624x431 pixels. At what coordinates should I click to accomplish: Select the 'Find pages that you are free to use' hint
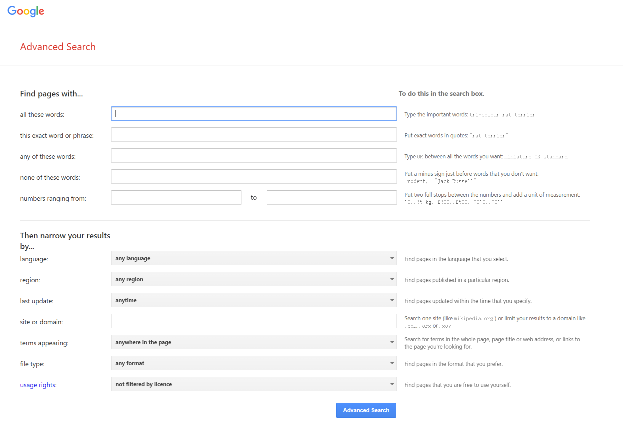(x=458, y=385)
